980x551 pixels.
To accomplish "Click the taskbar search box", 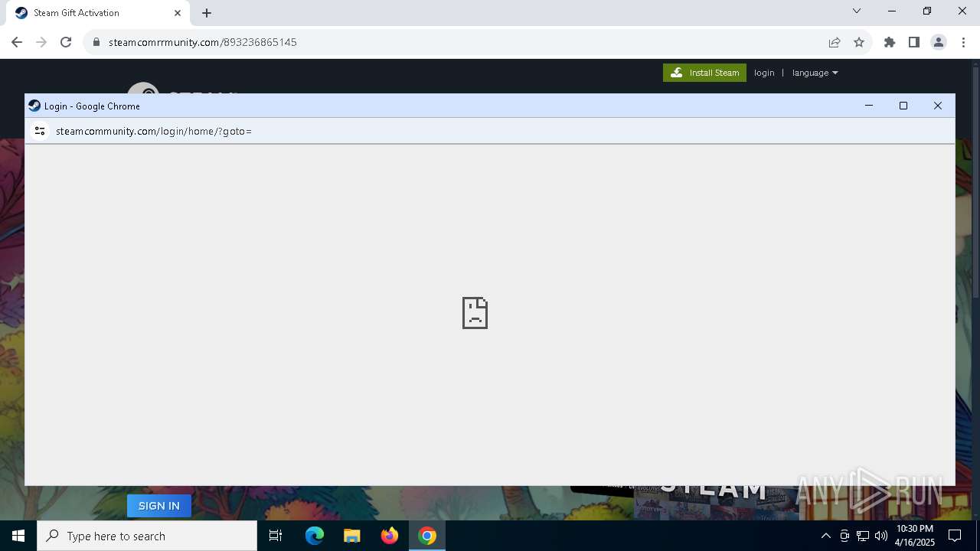I will 147,536.
